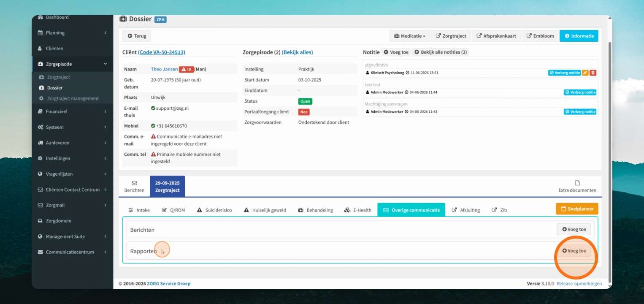This screenshot has width=644, height=304.
Task: Click the Systeem gears icon in sidebar
Action: pyautogui.click(x=40, y=127)
